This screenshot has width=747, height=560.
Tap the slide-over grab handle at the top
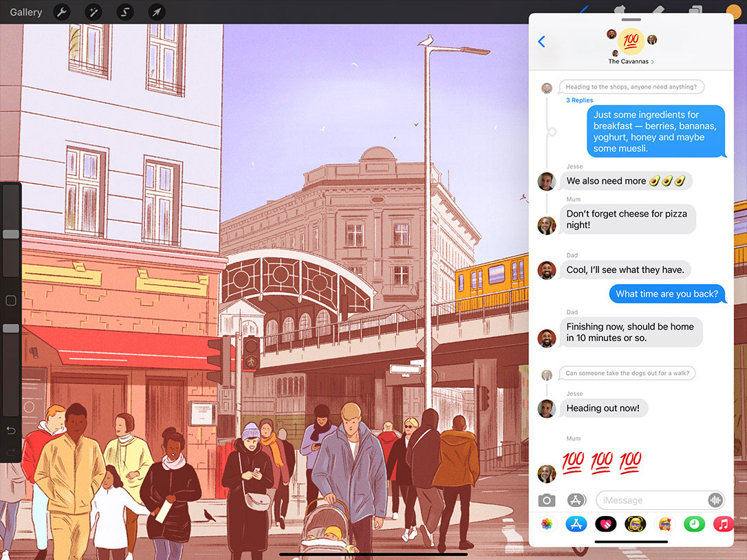click(x=631, y=19)
